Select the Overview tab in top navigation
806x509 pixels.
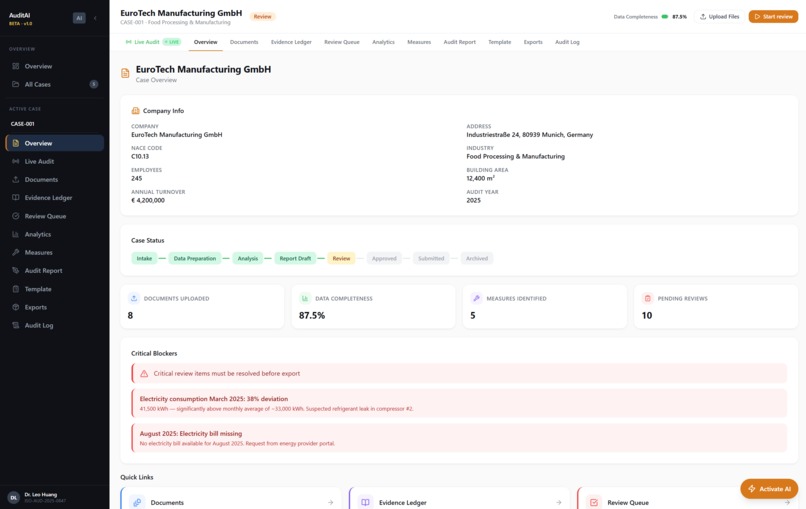point(206,42)
